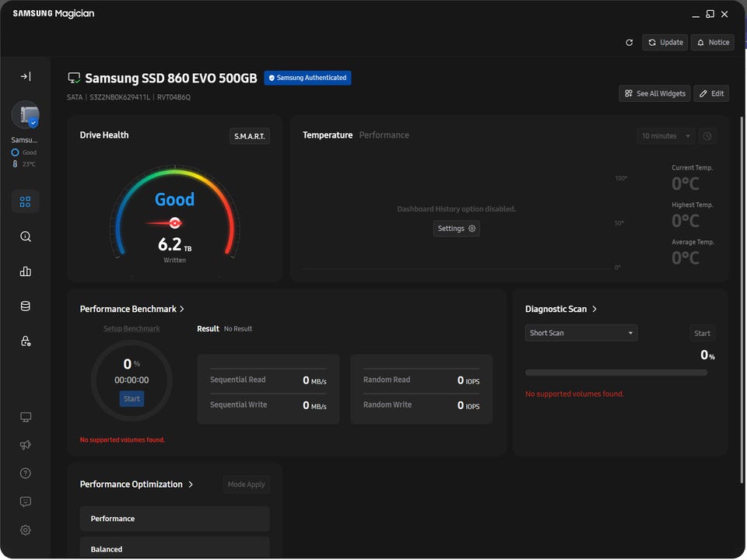Start the performance benchmark

(132, 398)
